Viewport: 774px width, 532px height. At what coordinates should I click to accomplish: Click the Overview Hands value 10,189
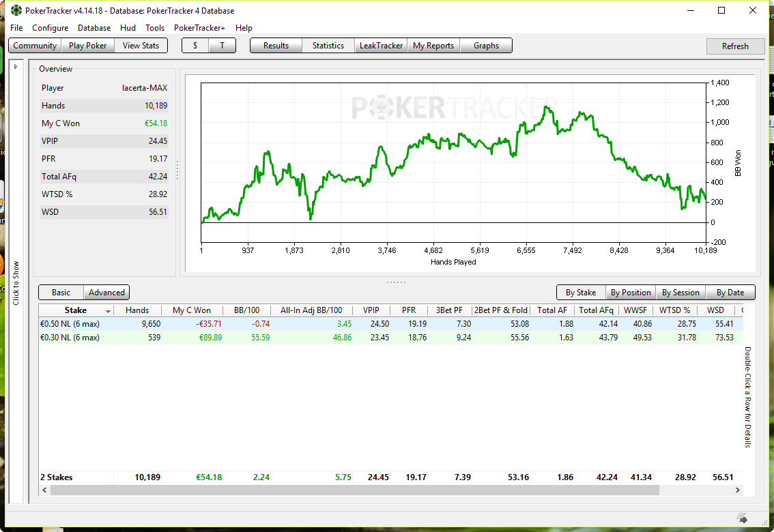[156, 106]
